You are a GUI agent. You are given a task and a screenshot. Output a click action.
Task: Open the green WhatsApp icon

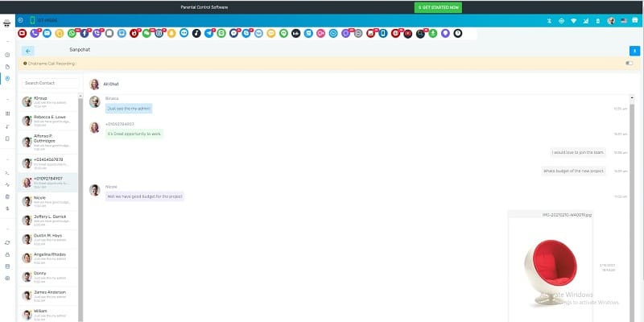[x=72, y=33]
